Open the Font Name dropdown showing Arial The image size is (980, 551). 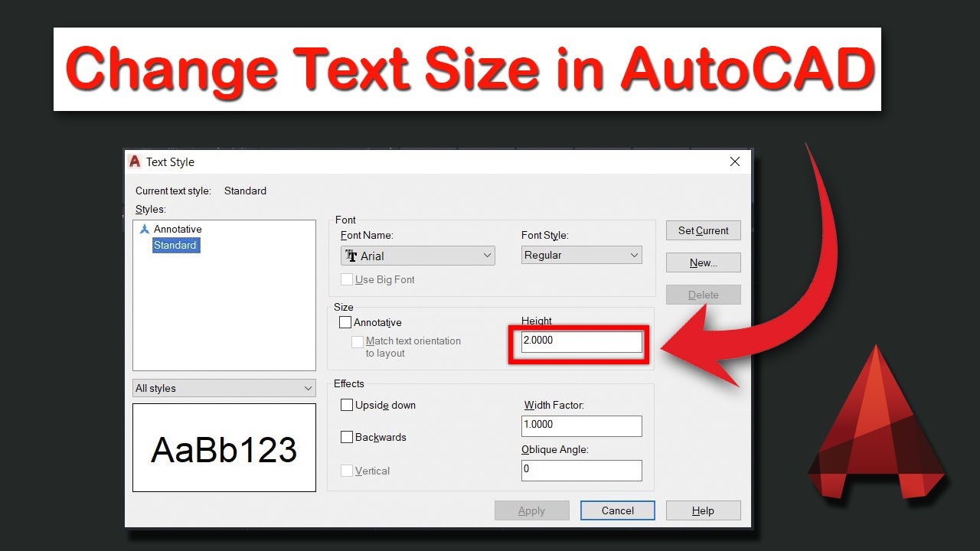coord(418,256)
